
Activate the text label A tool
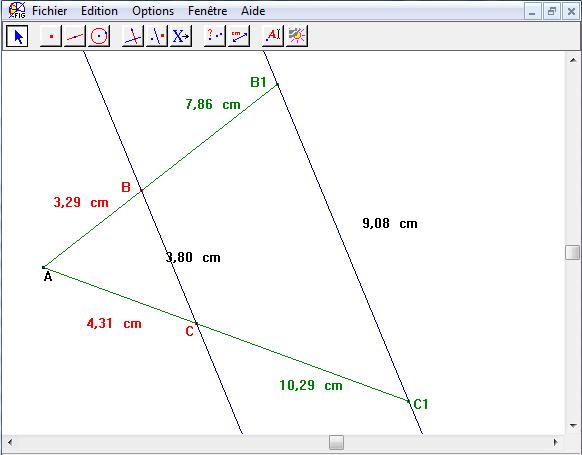tap(273, 36)
